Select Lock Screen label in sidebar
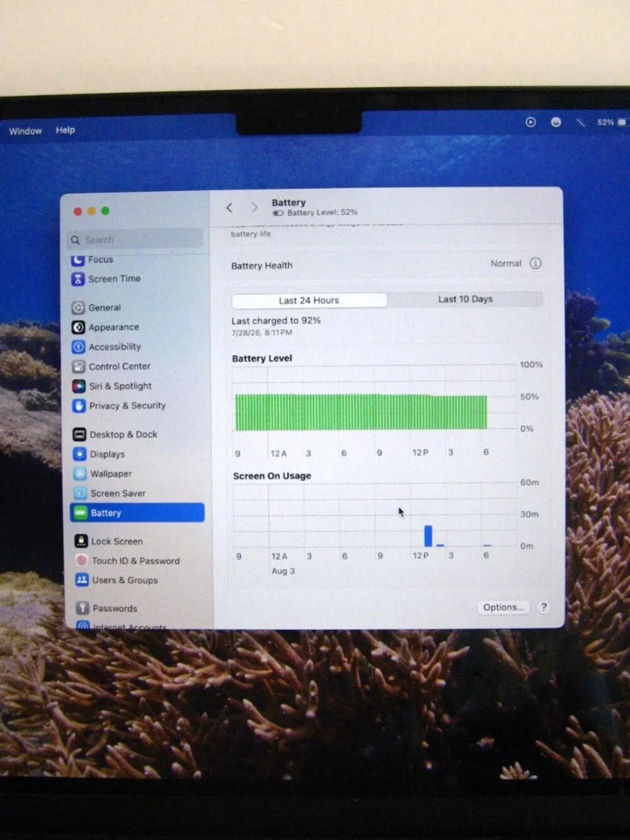This screenshot has height=840, width=630. point(117,541)
